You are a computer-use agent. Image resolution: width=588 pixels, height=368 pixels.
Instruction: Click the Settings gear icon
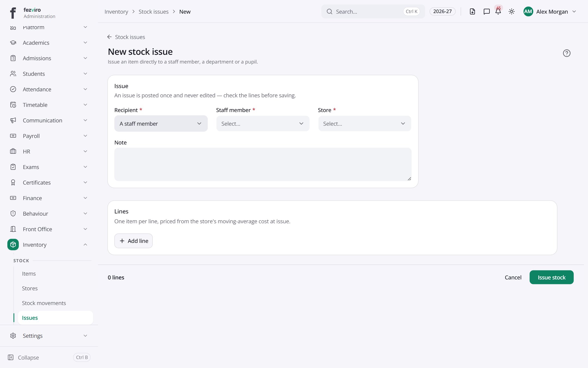(x=13, y=336)
